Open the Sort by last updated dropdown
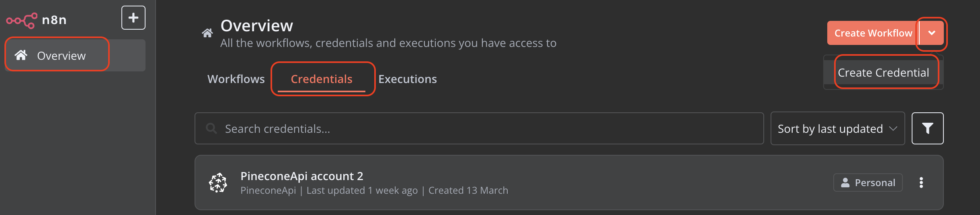 [x=838, y=128]
